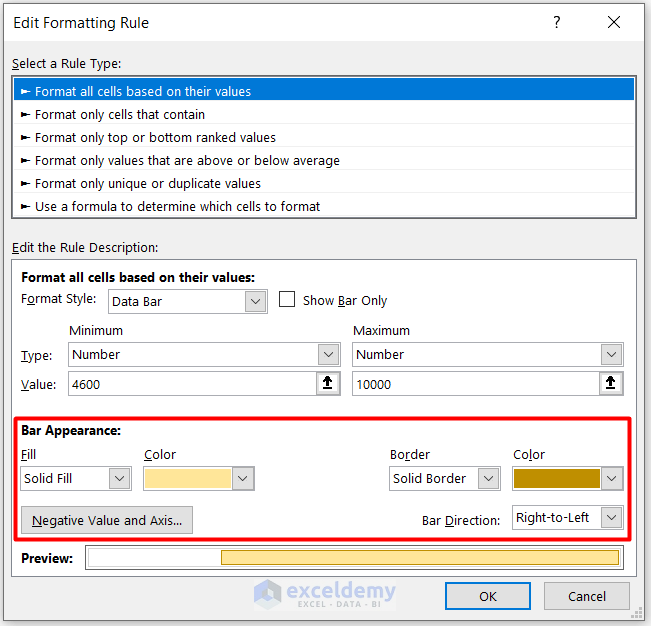
Task: Open the Format Style dropdown
Action: pyautogui.click(x=256, y=300)
